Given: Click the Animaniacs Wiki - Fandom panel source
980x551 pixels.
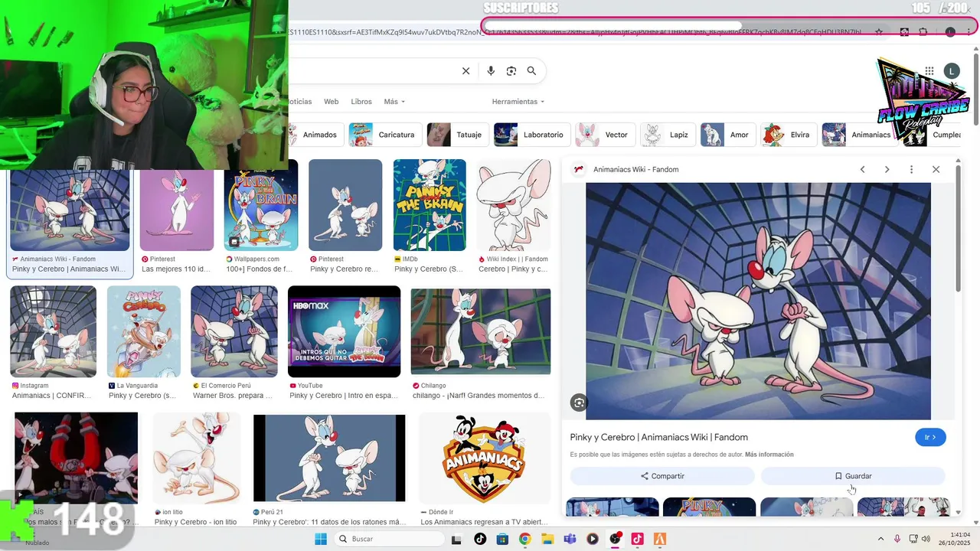Looking at the screenshot, I should pyautogui.click(x=635, y=169).
